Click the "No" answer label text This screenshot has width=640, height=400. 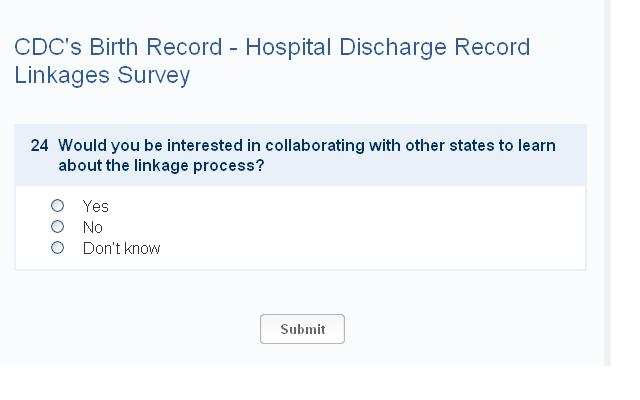point(93,227)
